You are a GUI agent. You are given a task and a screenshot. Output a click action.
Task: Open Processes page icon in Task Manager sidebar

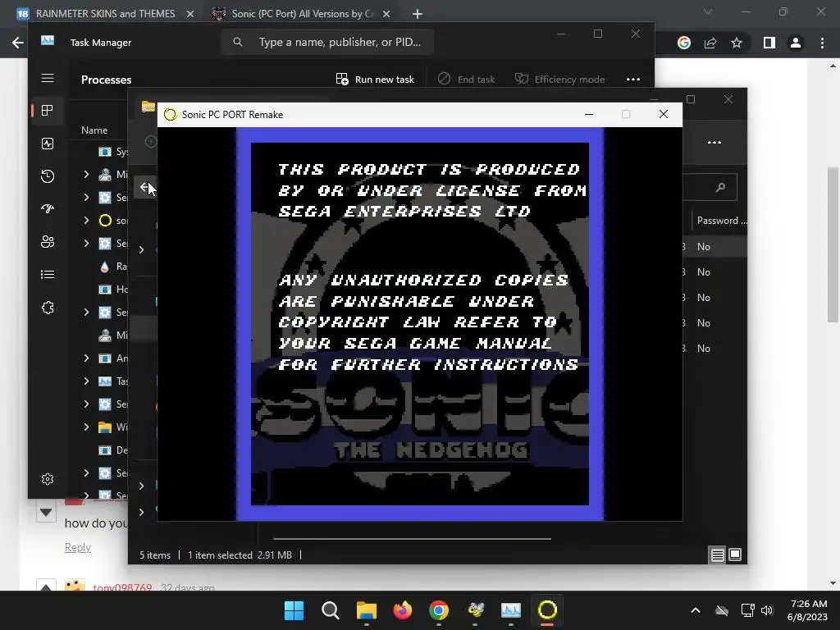pyautogui.click(x=48, y=111)
